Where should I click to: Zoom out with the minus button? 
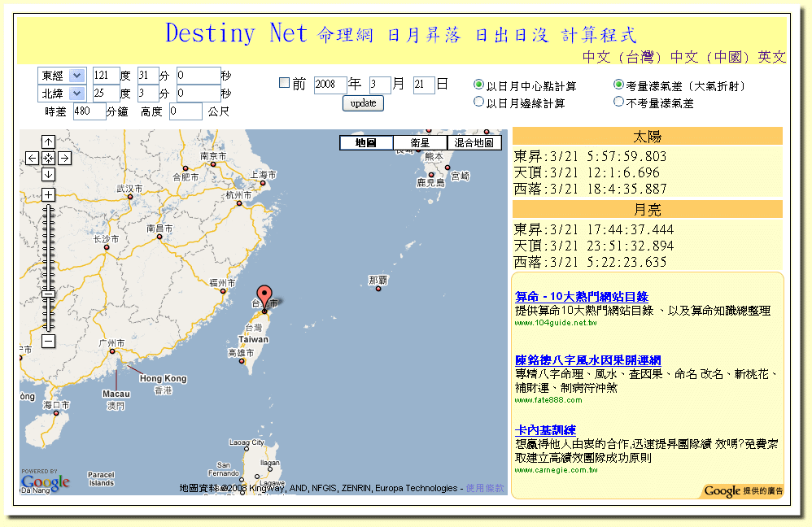pyautogui.click(x=48, y=341)
